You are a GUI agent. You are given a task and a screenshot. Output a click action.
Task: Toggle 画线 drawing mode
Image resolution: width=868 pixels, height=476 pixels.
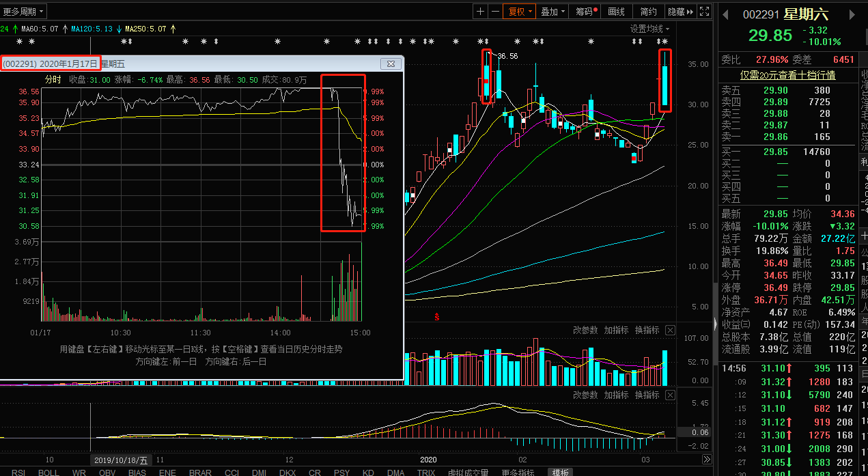tap(616, 12)
